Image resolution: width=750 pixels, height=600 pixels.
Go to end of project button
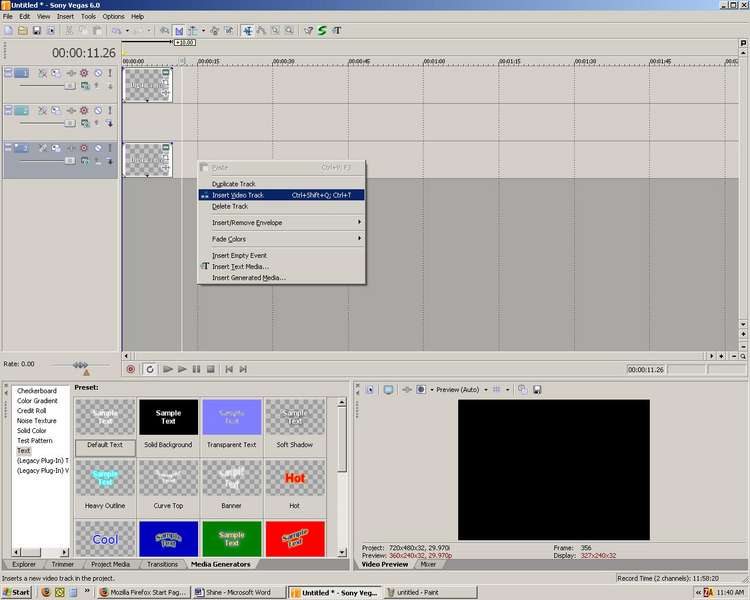click(243, 369)
